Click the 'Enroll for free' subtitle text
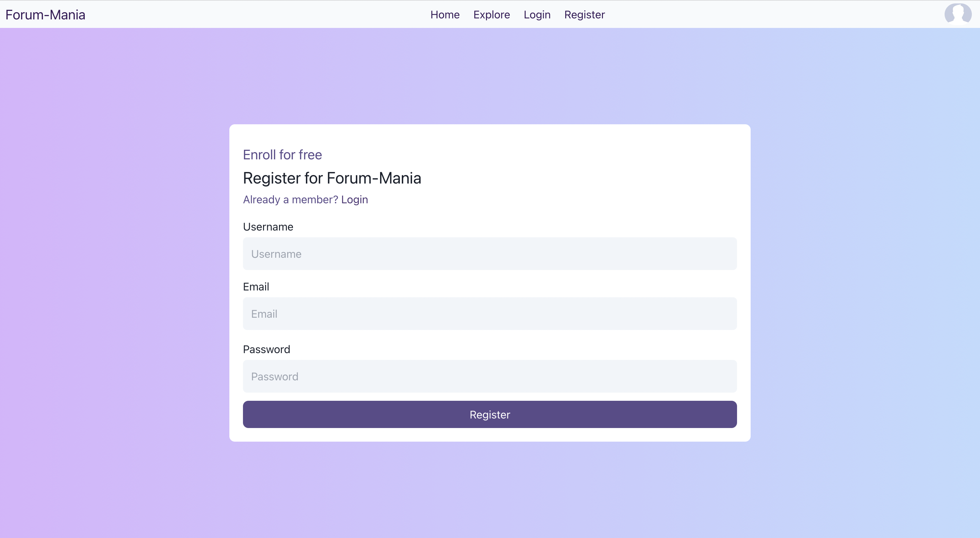 (282, 155)
